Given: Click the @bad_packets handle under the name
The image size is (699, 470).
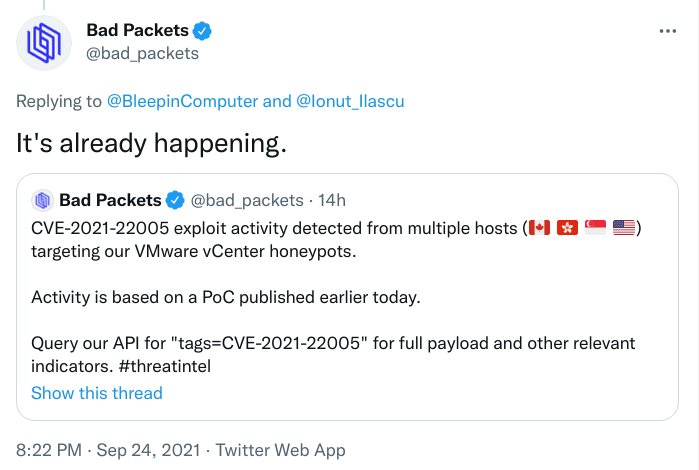Looking at the screenshot, I should tap(142, 54).
